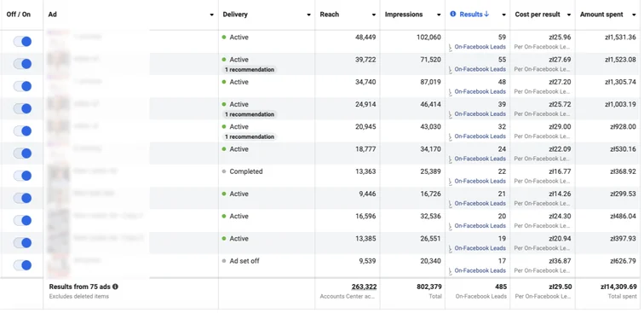Screen dimensions: 644x313
Task: Open On-Facebook Leads link under 24 results
Action: pyautogui.click(x=480, y=159)
